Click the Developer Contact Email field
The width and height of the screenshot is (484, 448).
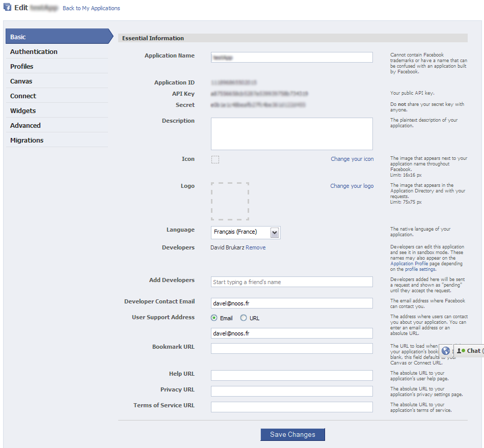point(292,303)
